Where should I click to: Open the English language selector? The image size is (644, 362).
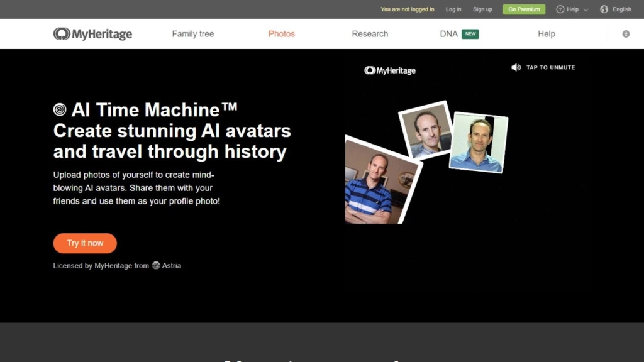pos(622,9)
